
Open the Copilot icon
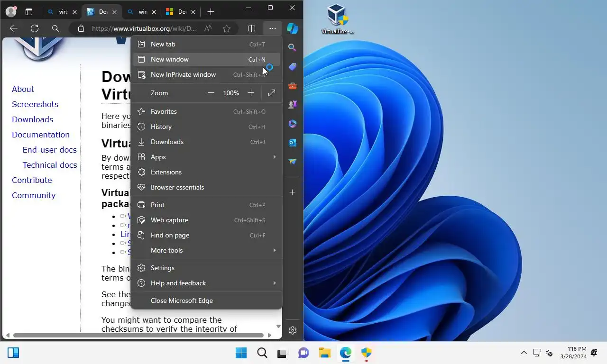[293, 28]
